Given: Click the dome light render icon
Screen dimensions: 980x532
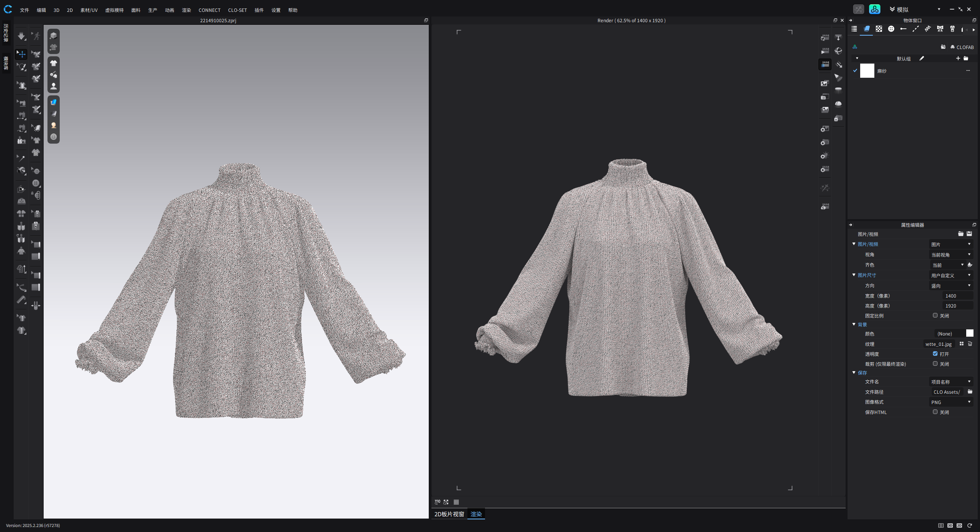Looking at the screenshot, I should [838, 104].
